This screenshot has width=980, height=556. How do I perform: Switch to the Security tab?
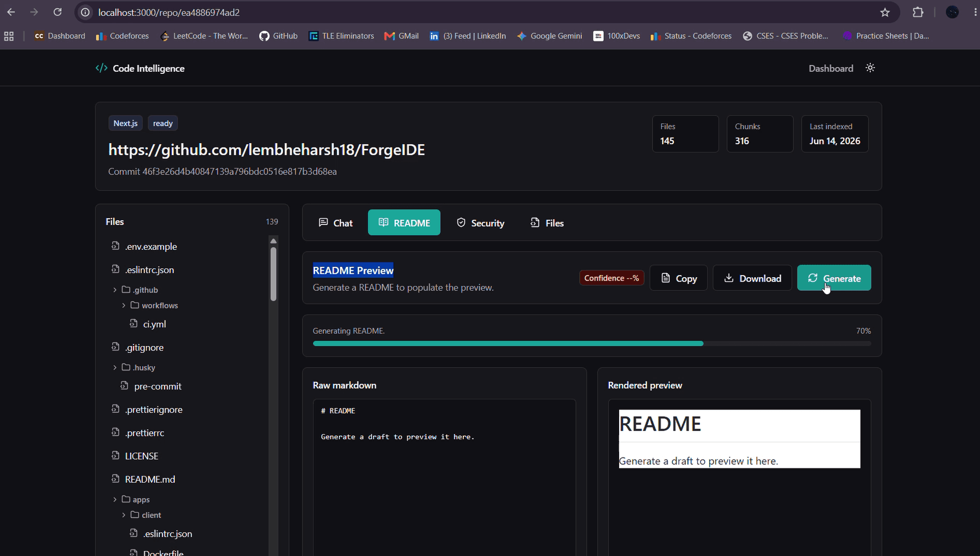tap(480, 223)
